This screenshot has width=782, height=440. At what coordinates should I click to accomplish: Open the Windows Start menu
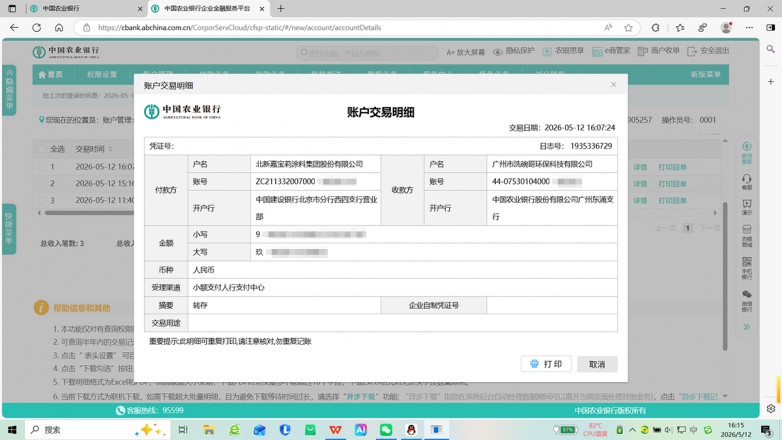[12, 430]
